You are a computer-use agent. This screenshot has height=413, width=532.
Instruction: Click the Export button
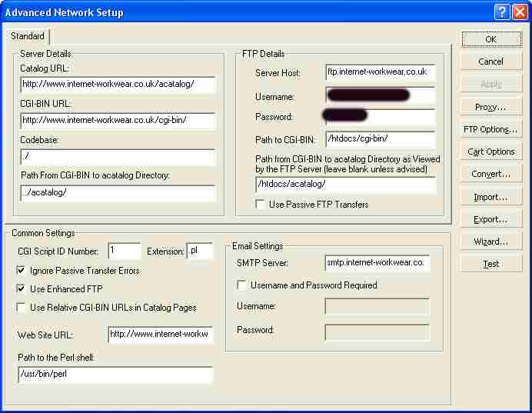pos(490,219)
